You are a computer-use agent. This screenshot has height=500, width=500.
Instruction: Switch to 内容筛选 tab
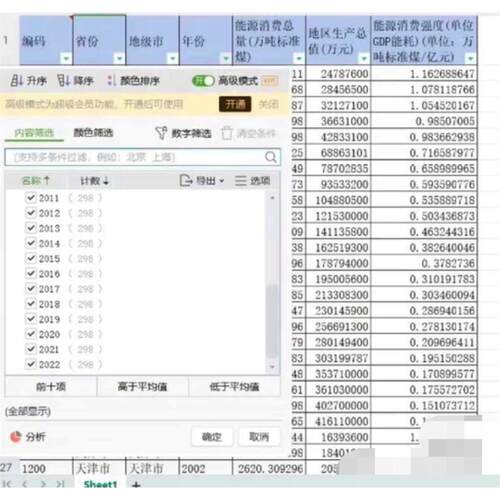tap(34, 133)
